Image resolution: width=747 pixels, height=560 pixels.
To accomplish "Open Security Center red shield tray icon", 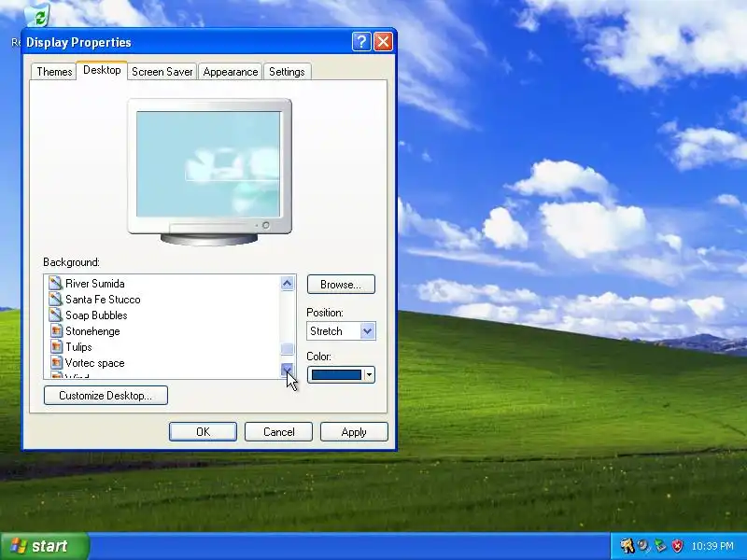I will pyautogui.click(x=677, y=546).
